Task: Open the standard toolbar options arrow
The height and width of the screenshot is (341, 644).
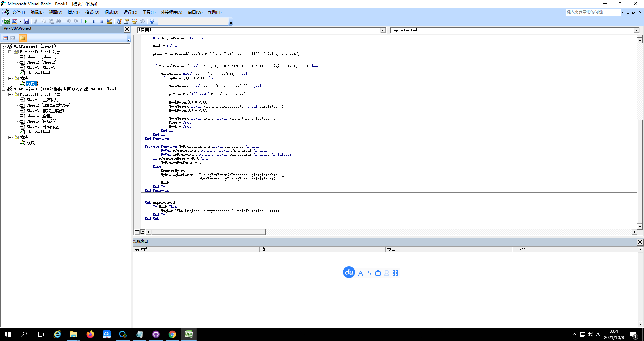Action: [x=231, y=23]
